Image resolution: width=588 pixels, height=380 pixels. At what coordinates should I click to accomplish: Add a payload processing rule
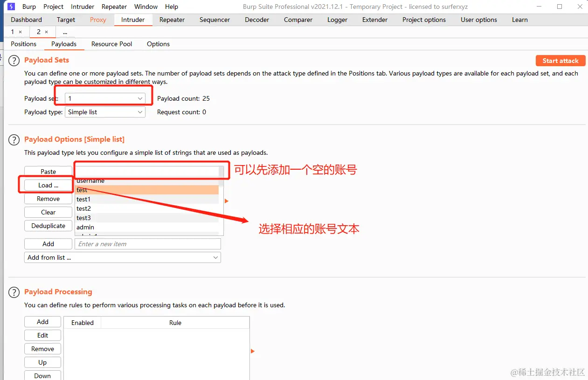(x=42, y=321)
